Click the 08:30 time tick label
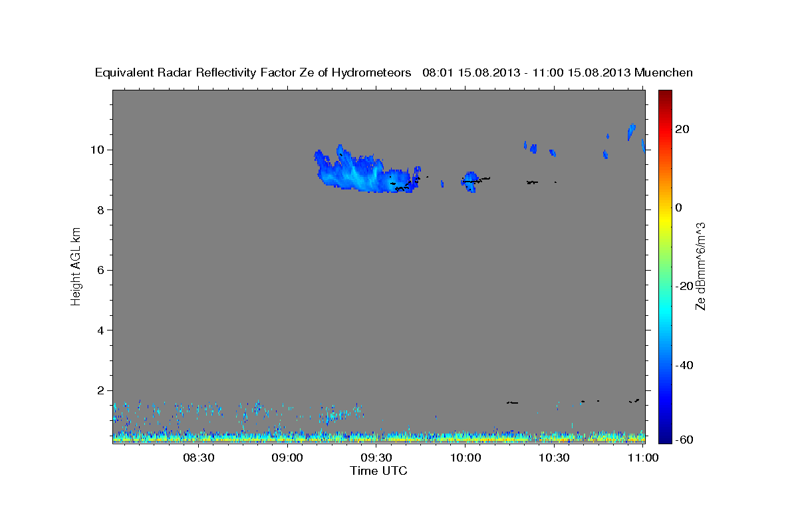This screenshot has width=798, height=532. (x=199, y=458)
